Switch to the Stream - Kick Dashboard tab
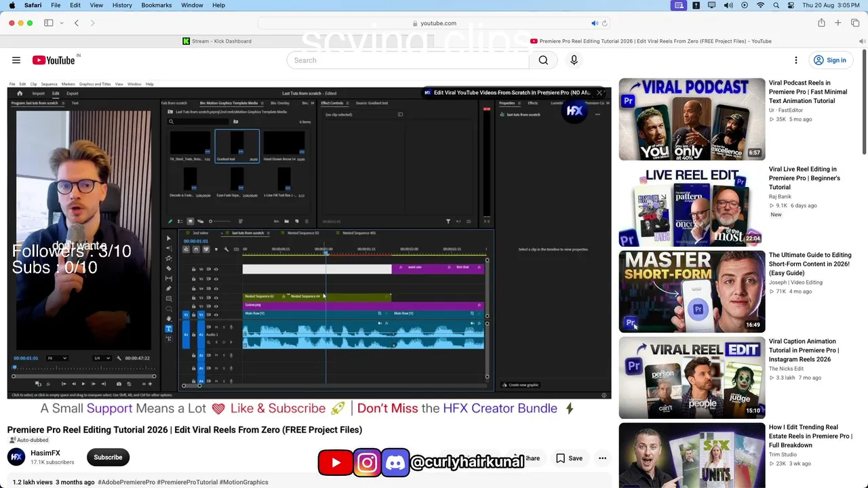This screenshot has width=868, height=488. (217, 41)
